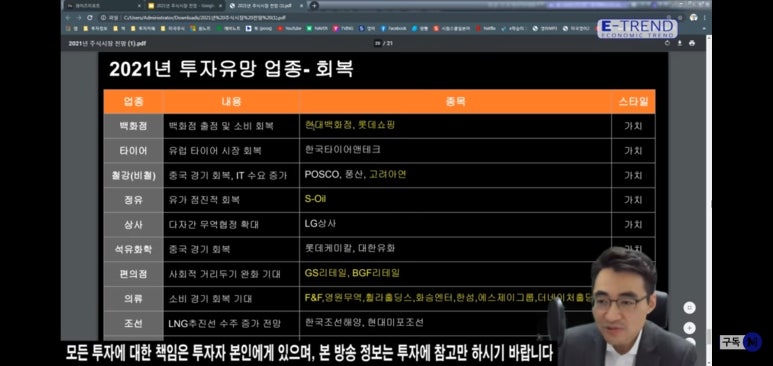Image resolution: width=773 pixels, height=366 pixels.
Task: Click the 한국조선해양, 현대미포조선 cell
Action: coord(455,323)
